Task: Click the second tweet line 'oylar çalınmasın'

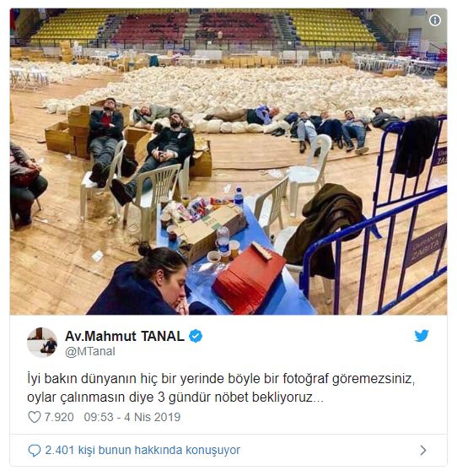Action: click(175, 398)
